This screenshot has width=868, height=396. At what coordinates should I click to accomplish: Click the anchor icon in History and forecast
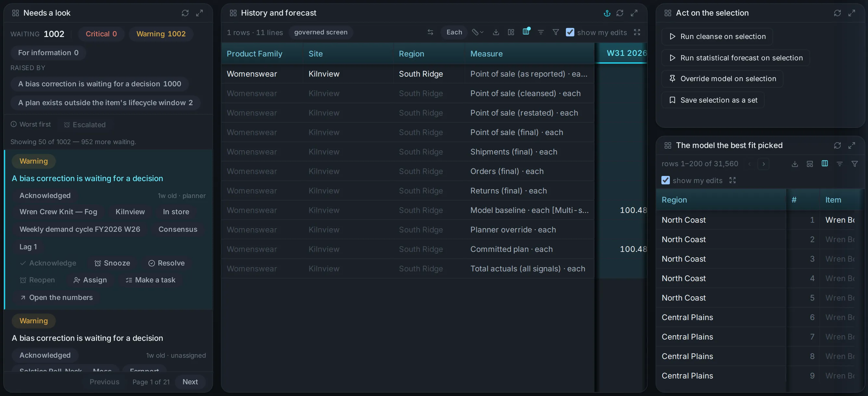(x=607, y=13)
